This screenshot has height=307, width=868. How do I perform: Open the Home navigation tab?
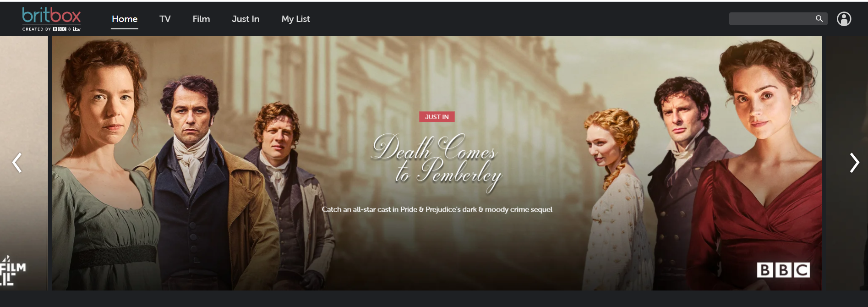125,19
